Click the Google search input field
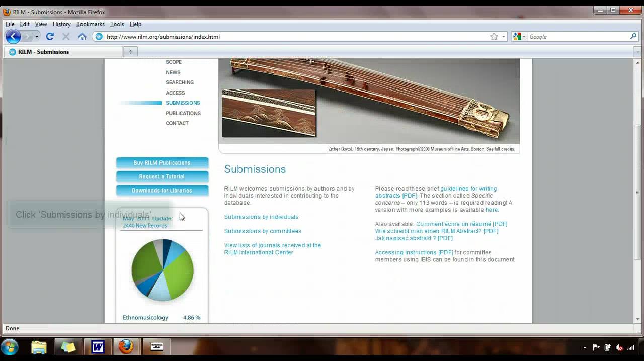Viewport: 644px width, 361px height. 578,37
